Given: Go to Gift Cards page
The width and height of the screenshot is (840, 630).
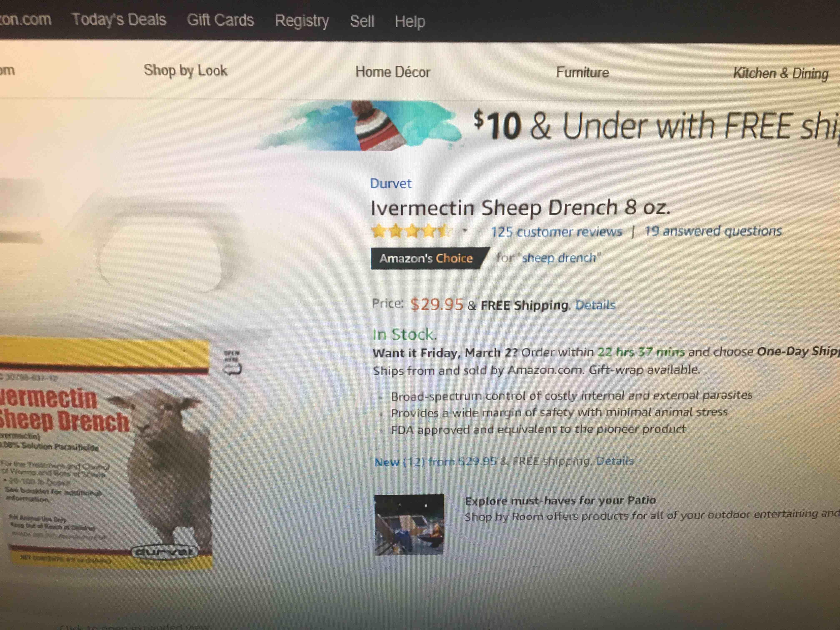Looking at the screenshot, I should click(x=220, y=20).
